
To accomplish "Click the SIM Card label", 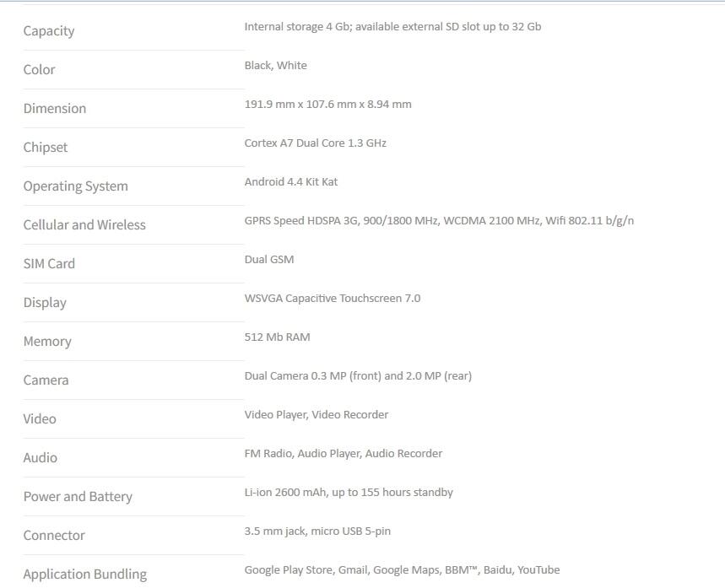I will (x=49, y=264).
